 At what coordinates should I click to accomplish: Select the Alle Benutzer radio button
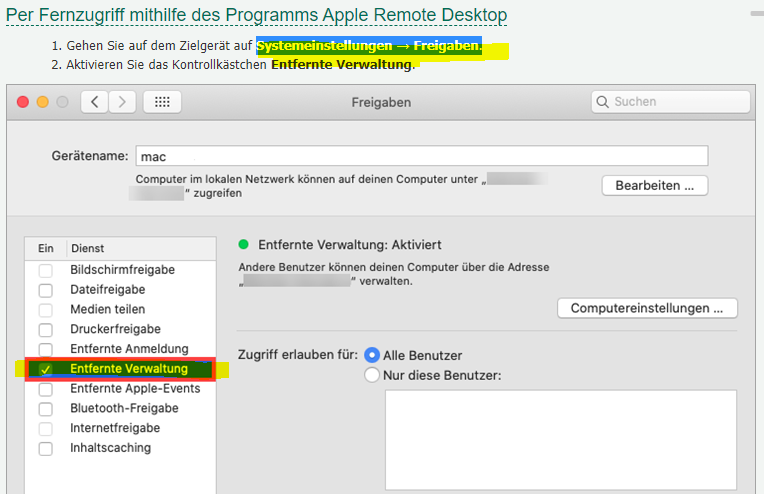point(373,355)
